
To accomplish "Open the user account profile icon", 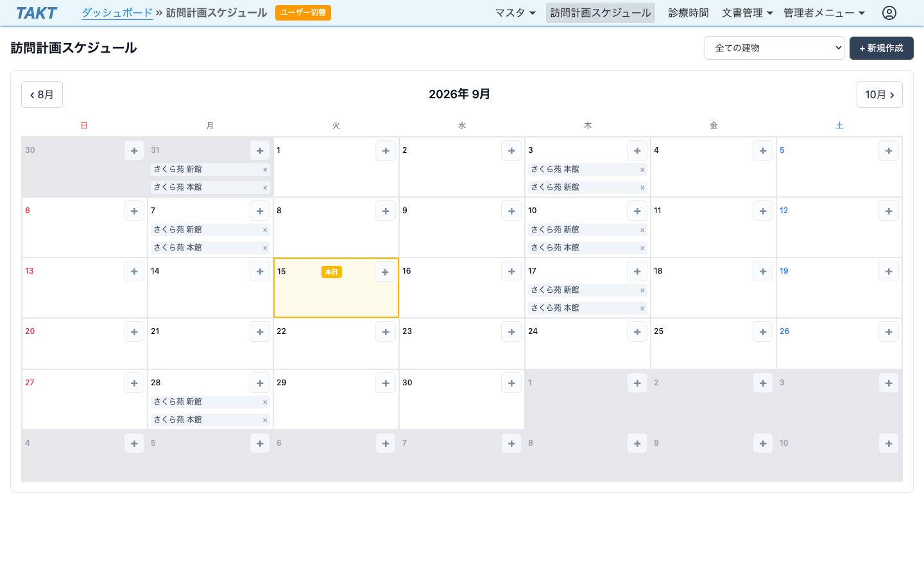I will tap(889, 13).
